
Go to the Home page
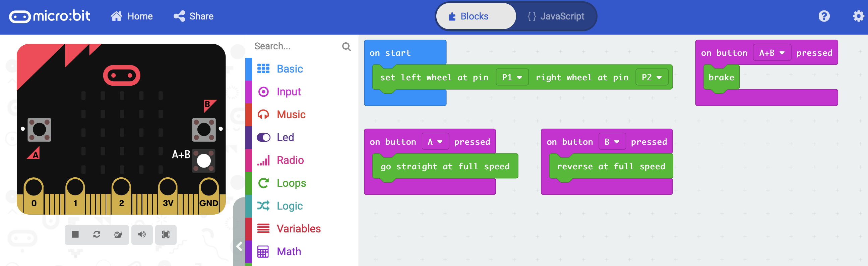click(x=132, y=16)
